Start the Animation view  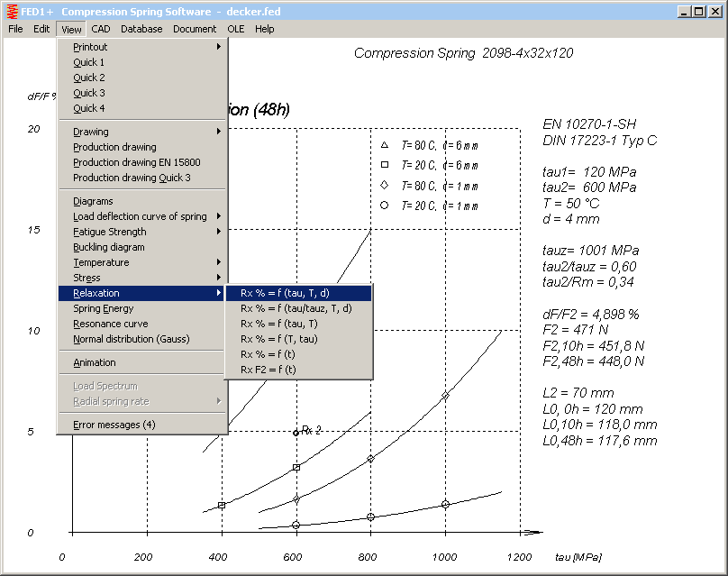[x=94, y=362]
